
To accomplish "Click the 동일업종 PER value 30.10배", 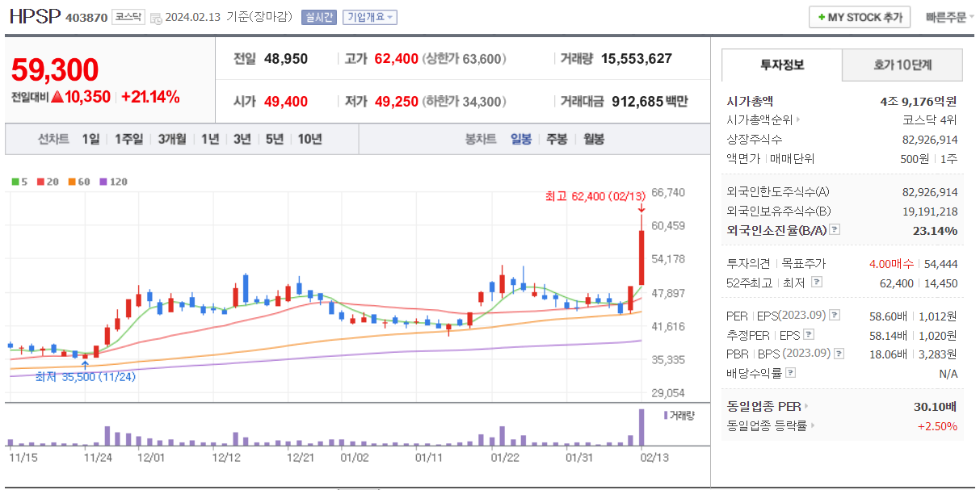I will [x=936, y=406].
